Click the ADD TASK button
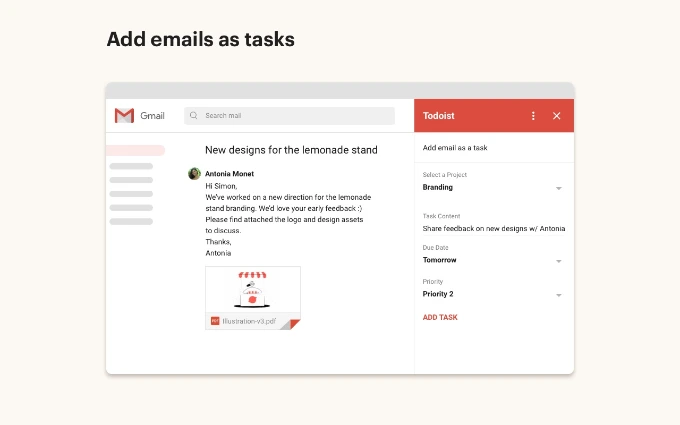Viewport: 680px width, 425px height. (440, 317)
